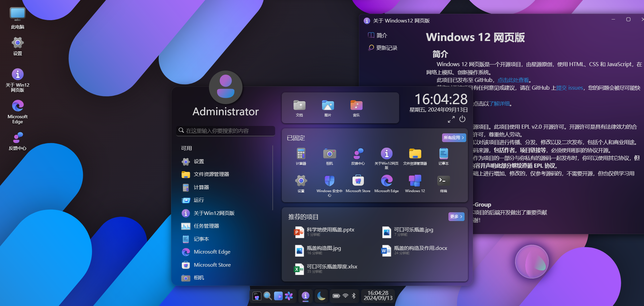Click the search magnifier on the taskbar

tap(267, 296)
